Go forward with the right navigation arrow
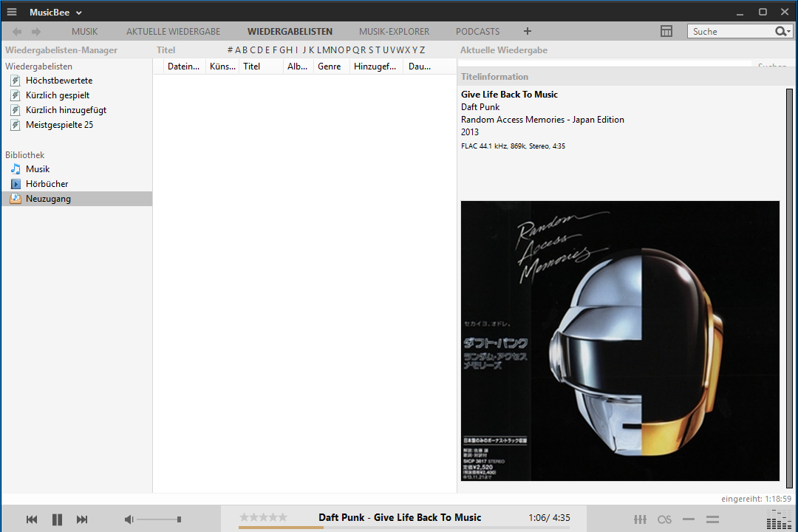The width and height of the screenshot is (798, 532). click(35, 32)
